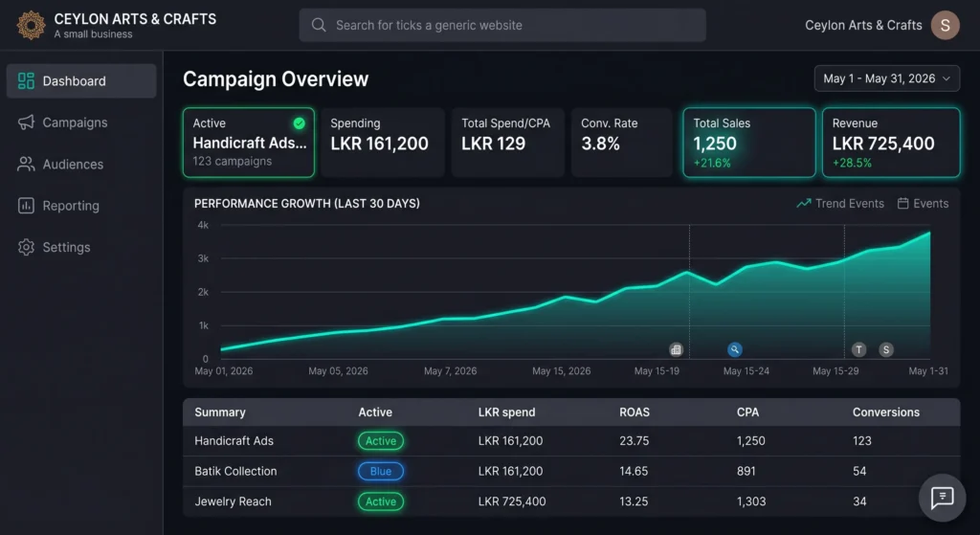Open the May 1 - May 31, 2026 date dropdown

point(887,78)
